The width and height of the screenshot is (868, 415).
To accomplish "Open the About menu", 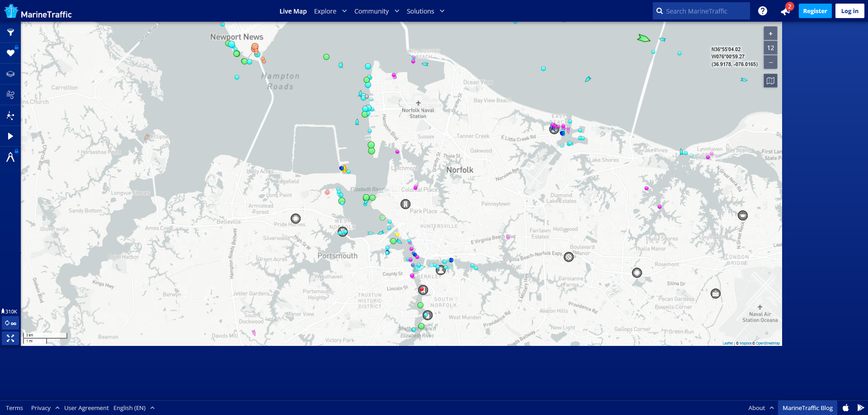I will point(757,408).
